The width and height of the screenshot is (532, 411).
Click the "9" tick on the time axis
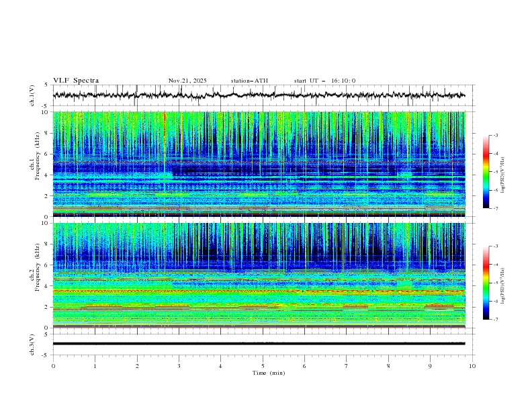pos(430,366)
